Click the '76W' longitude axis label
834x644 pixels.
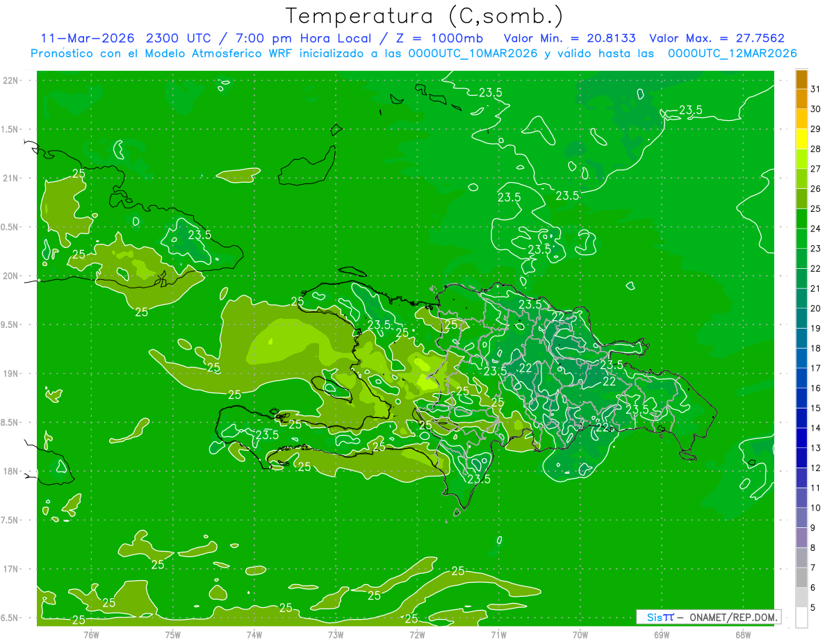coord(90,634)
